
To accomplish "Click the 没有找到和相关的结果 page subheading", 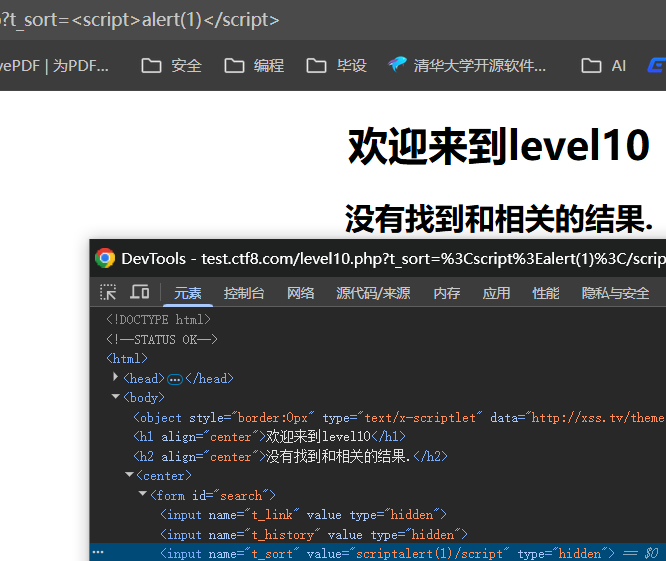I will point(499,219).
